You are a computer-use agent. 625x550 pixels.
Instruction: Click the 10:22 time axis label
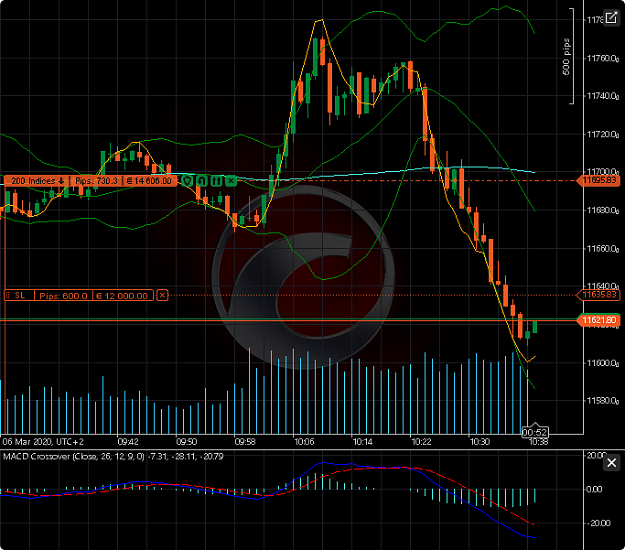(421, 442)
